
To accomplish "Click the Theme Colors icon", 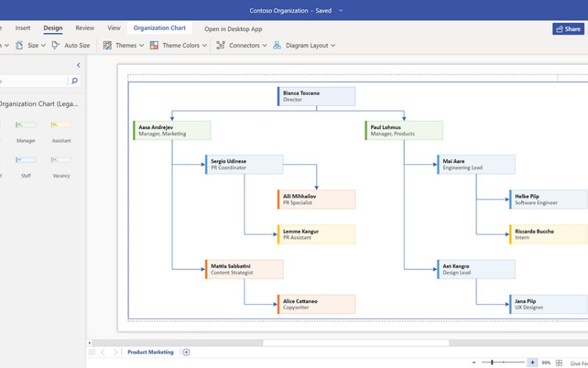I will point(154,46).
